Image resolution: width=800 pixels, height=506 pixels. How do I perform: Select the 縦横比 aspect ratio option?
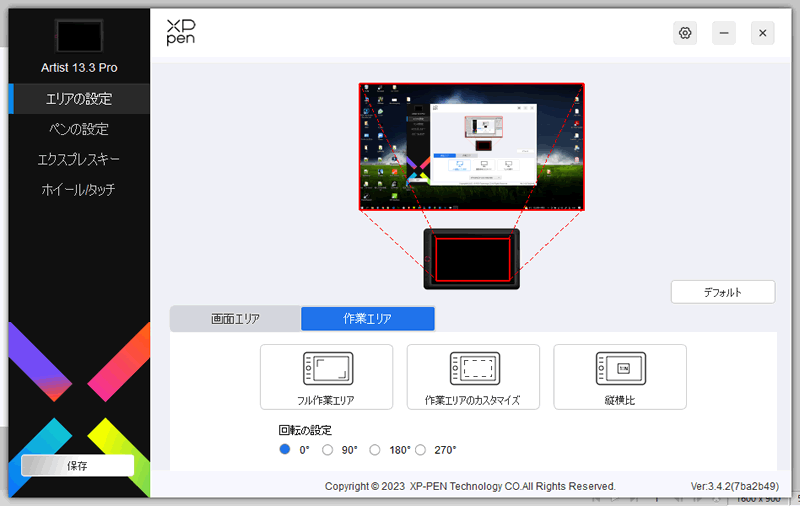(620, 377)
